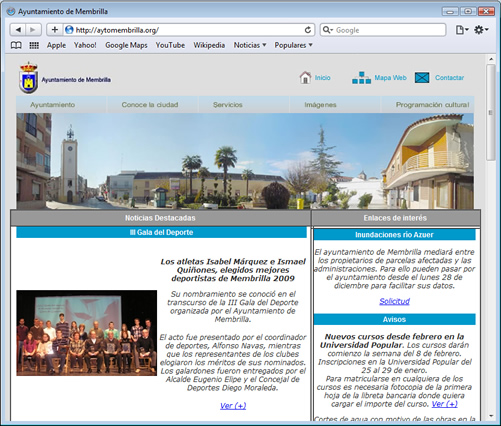Expand the Populares bookmarks folder
Image resolution: width=501 pixels, height=426 pixels.
(293, 45)
